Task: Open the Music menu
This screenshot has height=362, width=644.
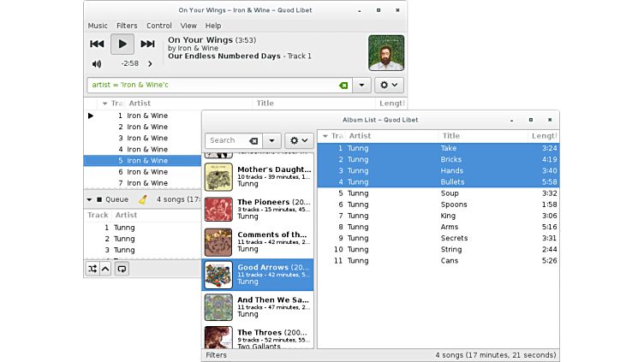Action: click(98, 26)
